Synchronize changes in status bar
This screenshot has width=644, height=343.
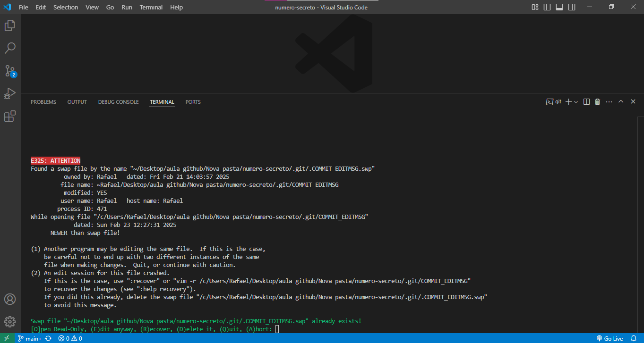(48, 338)
